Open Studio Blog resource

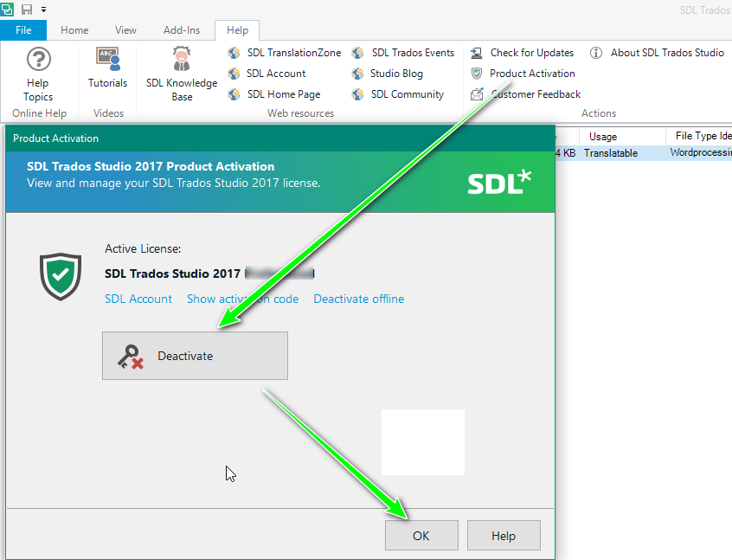point(396,74)
